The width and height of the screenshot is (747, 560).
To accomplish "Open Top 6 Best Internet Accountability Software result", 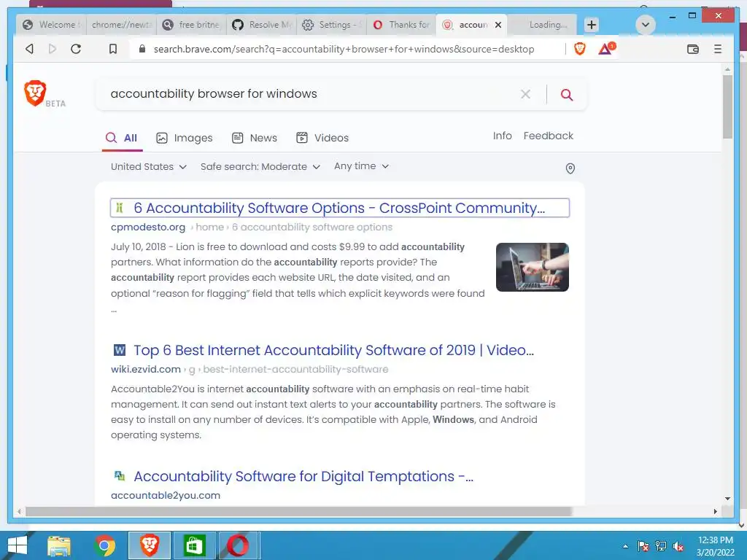I will 333,351.
